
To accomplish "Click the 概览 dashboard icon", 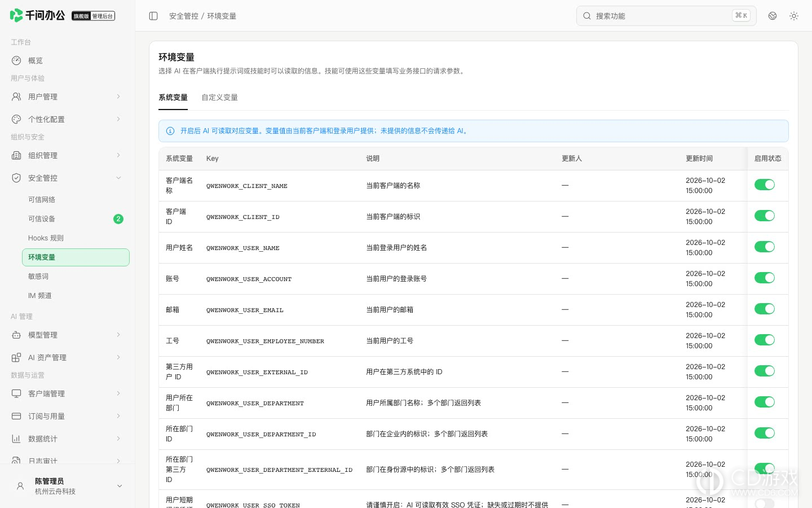I will [x=16, y=60].
